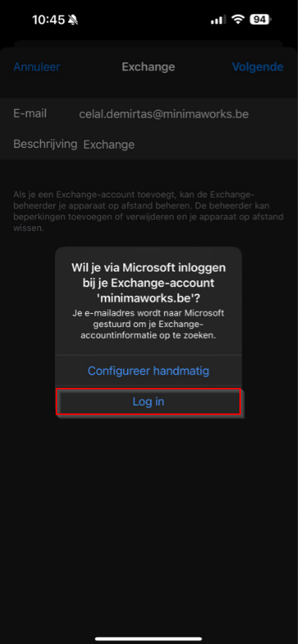Tap the home indicator bar
The width and height of the screenshot is (298, 644).
[149, 639]
